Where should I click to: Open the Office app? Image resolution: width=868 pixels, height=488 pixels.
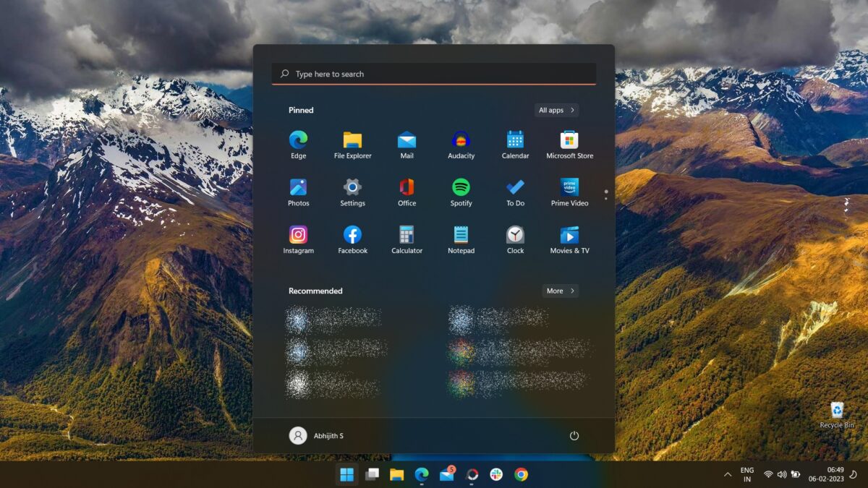[407, 192]
